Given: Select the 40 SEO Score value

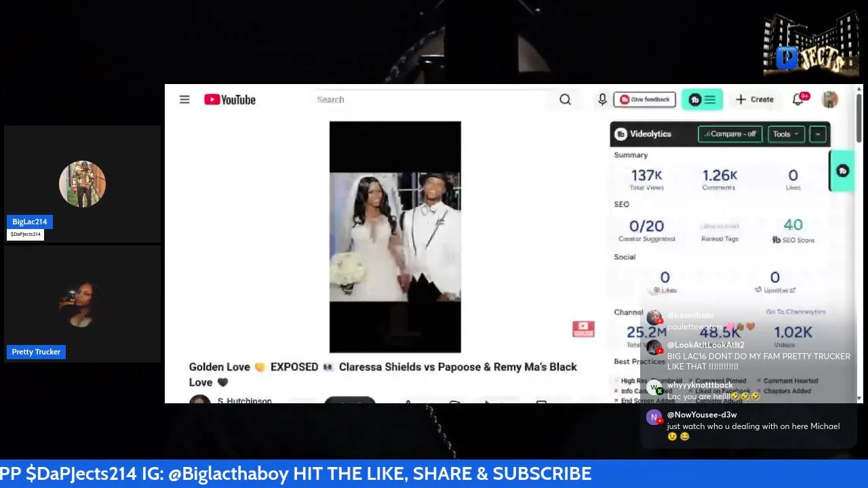Looking at the screenshot, I should click(x=793, y=225).
